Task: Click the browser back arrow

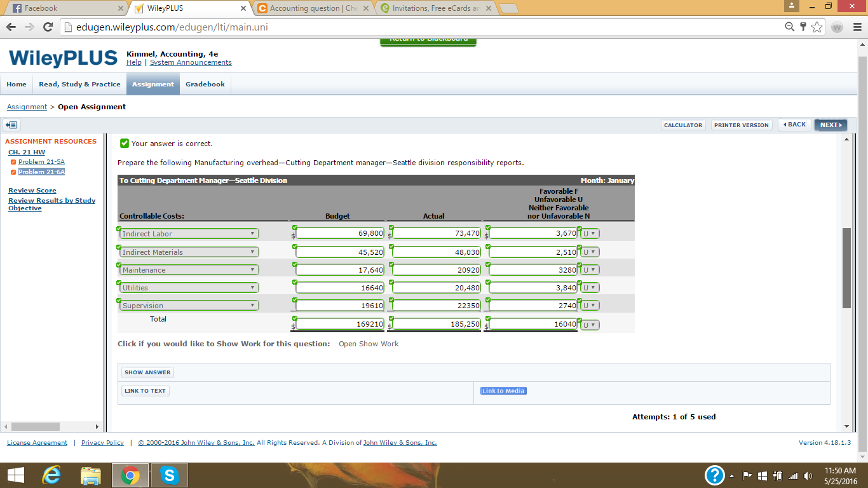Action: point(11,27)
